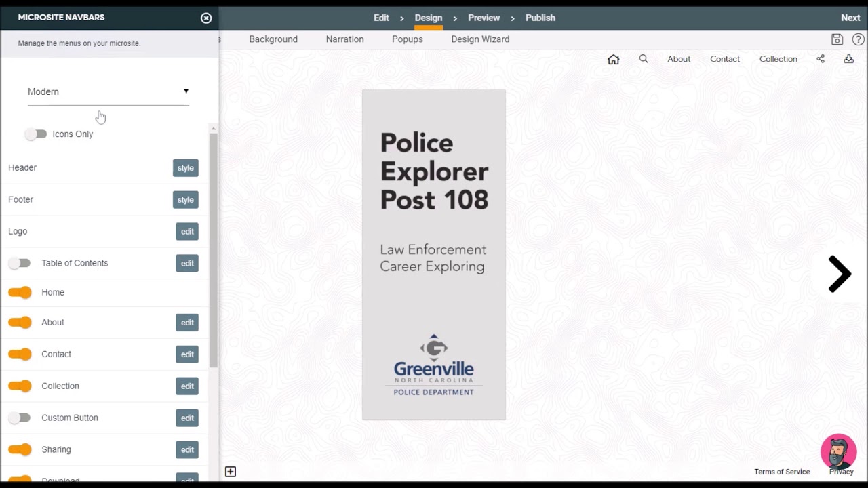Open the Design Wizard tab

click(480, 39)
